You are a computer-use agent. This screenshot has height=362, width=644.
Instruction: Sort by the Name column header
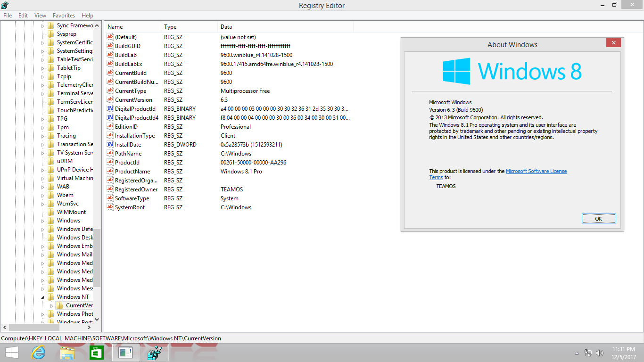coord(132,27)
